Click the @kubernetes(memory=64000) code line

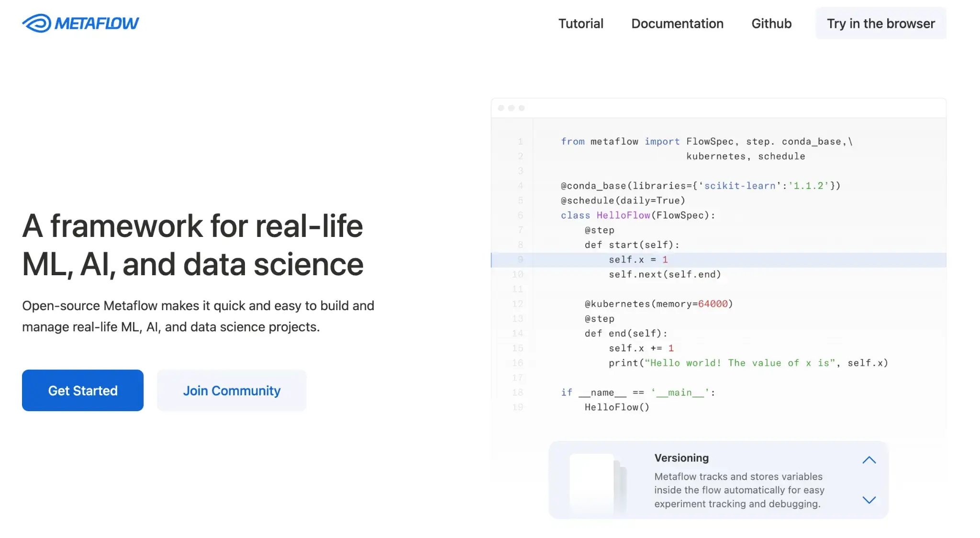[x=658, y=304]
